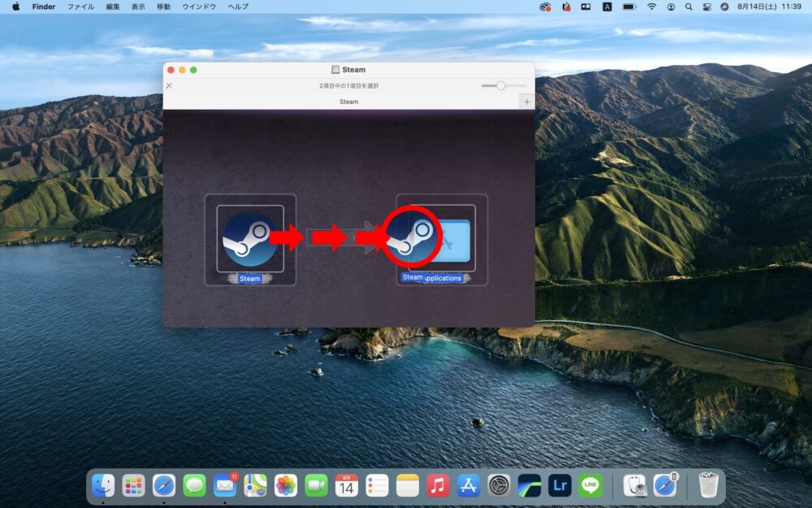This screenshot has width=812, height=508.
Task: Open the 移動 menu
Action: pos(164,7)
